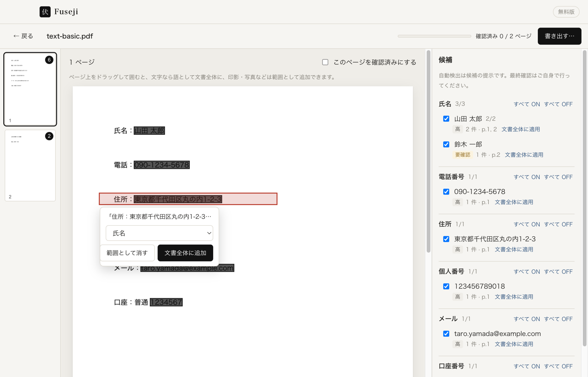Uncheck the 山田 太郎 candidate checkbox
588x377 pixels.
click(446, 119)
